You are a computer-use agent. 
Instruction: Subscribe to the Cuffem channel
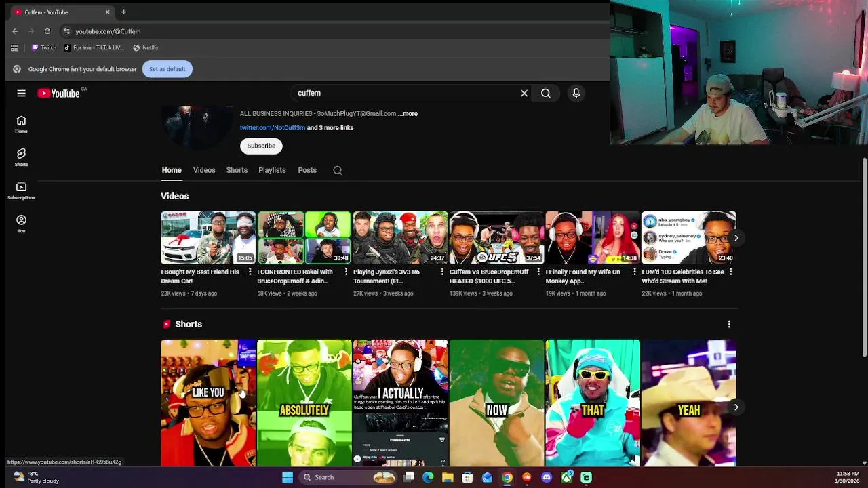coord(261,146)
